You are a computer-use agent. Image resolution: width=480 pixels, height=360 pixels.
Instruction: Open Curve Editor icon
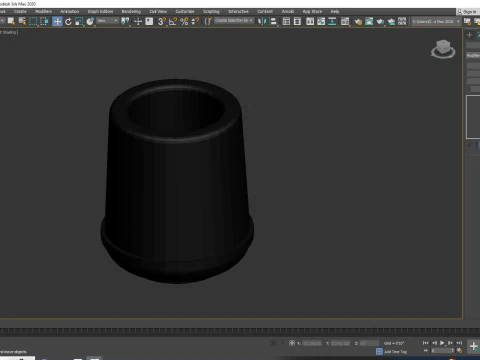click(x=321, y=22)
